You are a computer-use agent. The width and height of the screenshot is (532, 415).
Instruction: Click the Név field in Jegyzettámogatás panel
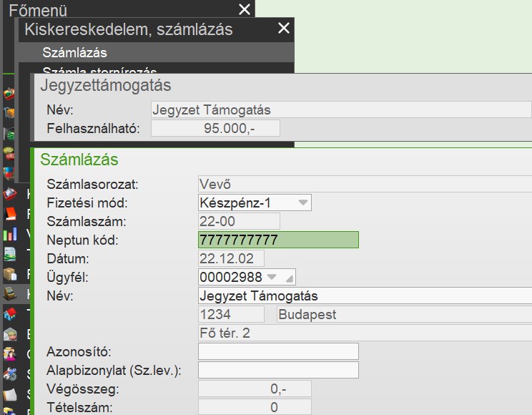341,109
